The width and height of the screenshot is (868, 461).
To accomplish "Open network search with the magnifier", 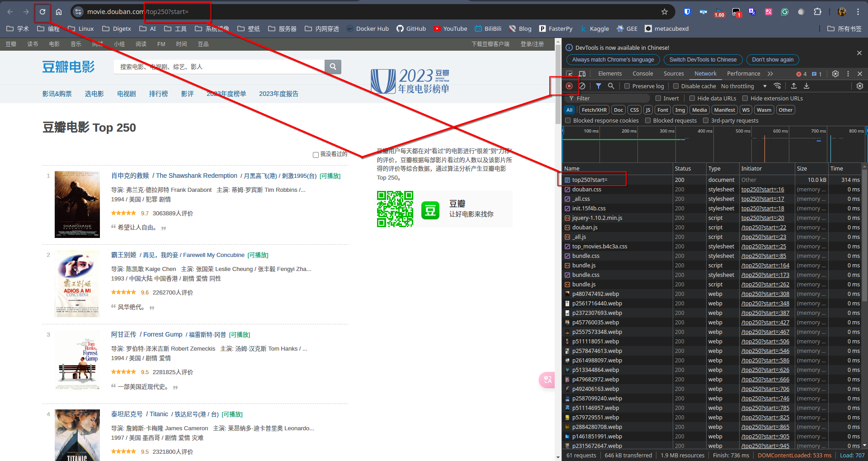I will [611, 86].
